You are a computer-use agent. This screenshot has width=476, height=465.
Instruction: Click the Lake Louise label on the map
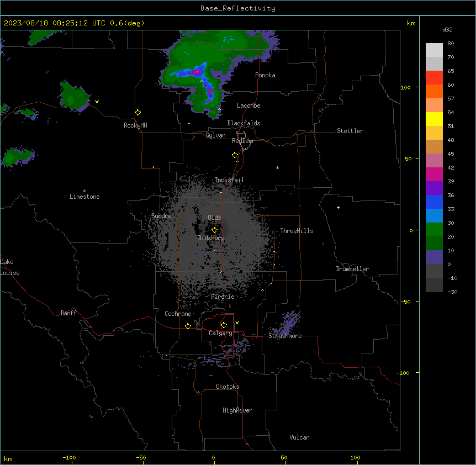pyautogui.click(x=10, y=267)
